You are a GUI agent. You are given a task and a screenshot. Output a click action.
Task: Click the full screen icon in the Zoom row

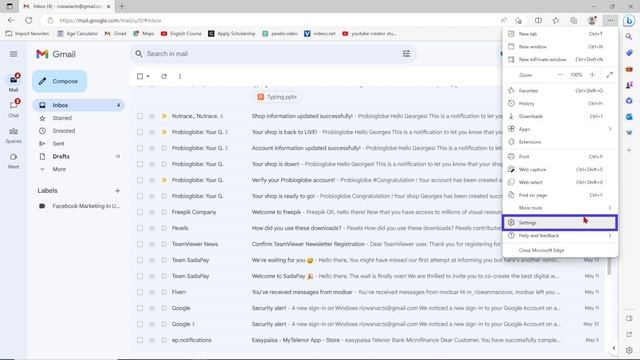coord(609,75)
